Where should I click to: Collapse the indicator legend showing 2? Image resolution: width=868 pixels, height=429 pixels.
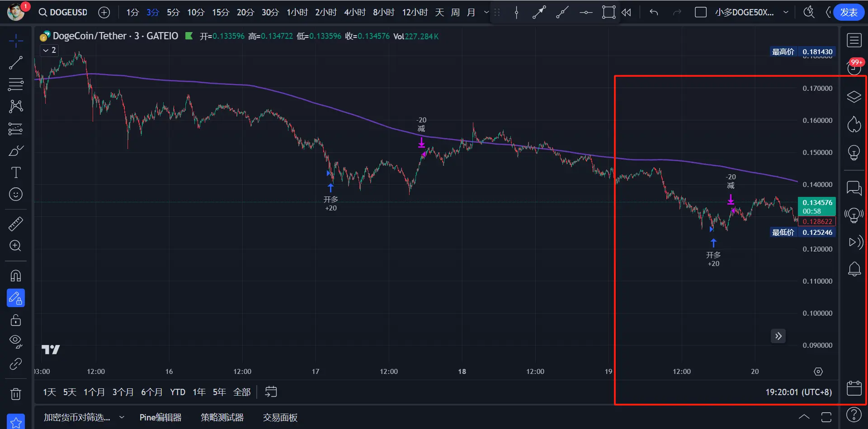50,50
